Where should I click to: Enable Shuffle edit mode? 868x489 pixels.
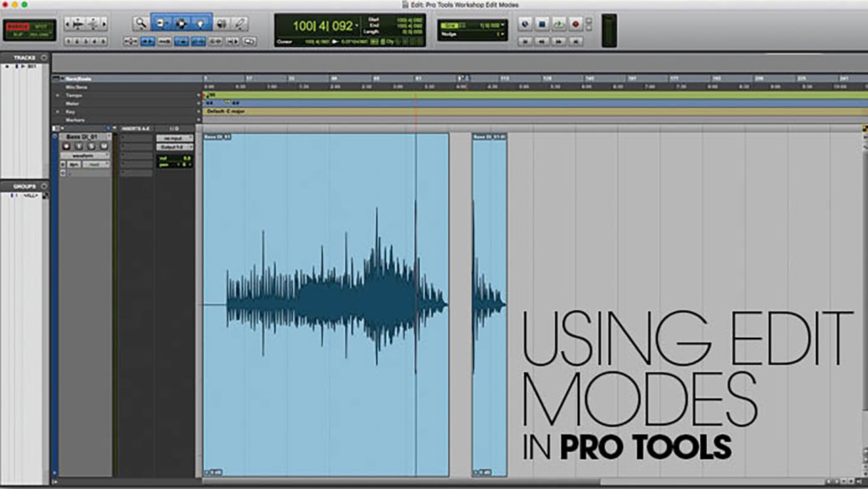tap(17, 26)
